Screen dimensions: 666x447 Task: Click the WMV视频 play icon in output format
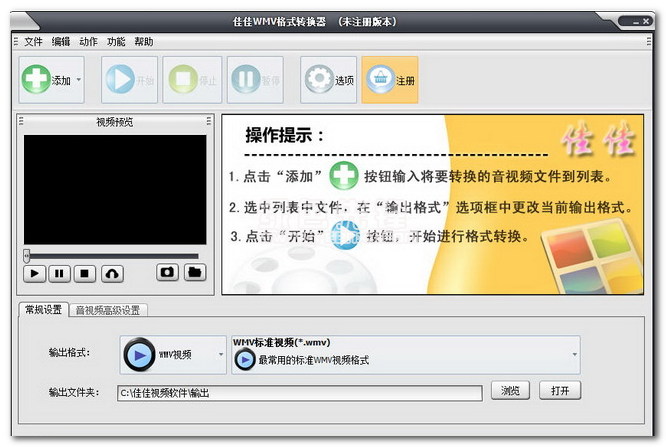139,355
